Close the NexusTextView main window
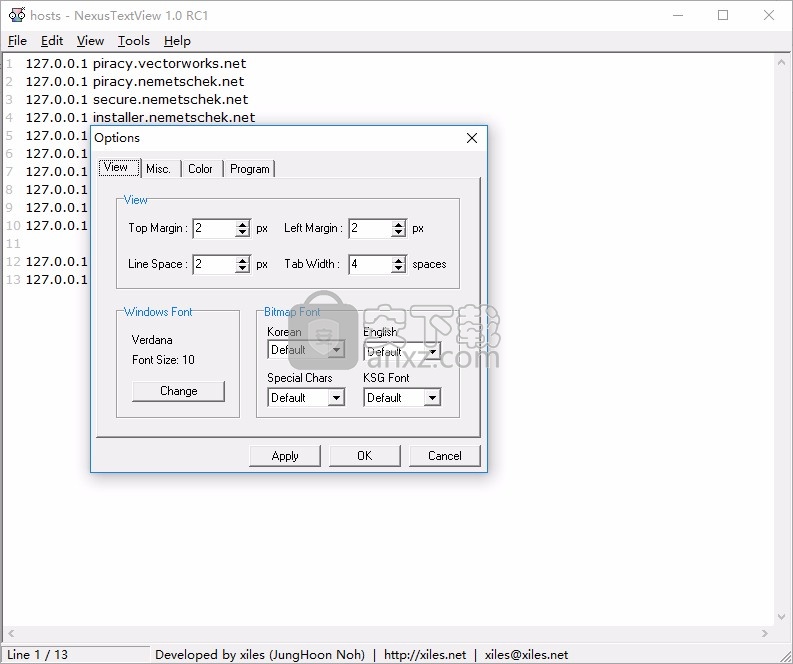 769,15
